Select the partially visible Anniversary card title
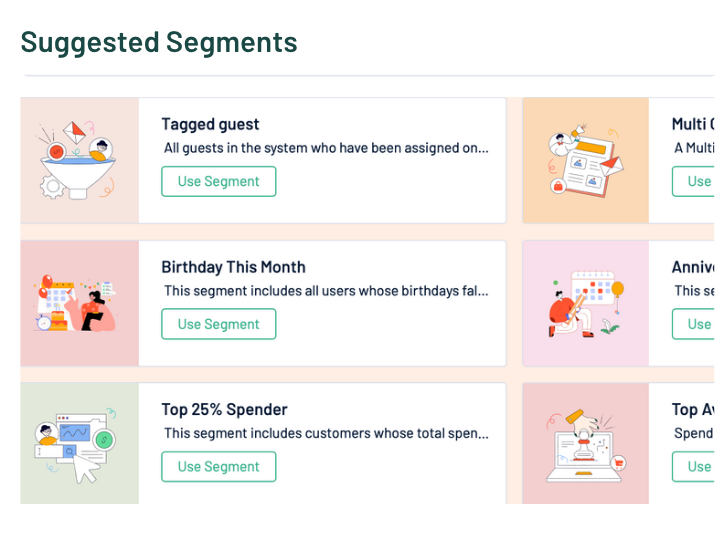The image size is (715, 545). 694,267
